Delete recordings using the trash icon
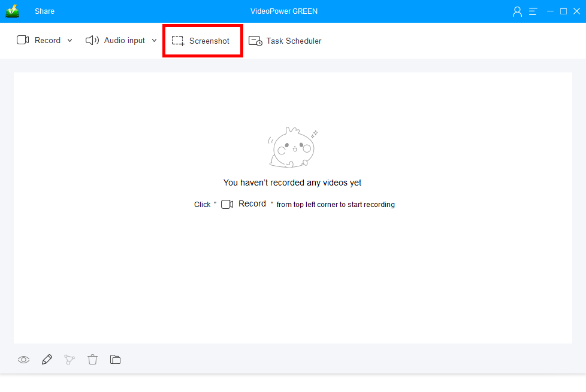Viewport: 586px width, 392px height. click(x=92, y=359)
